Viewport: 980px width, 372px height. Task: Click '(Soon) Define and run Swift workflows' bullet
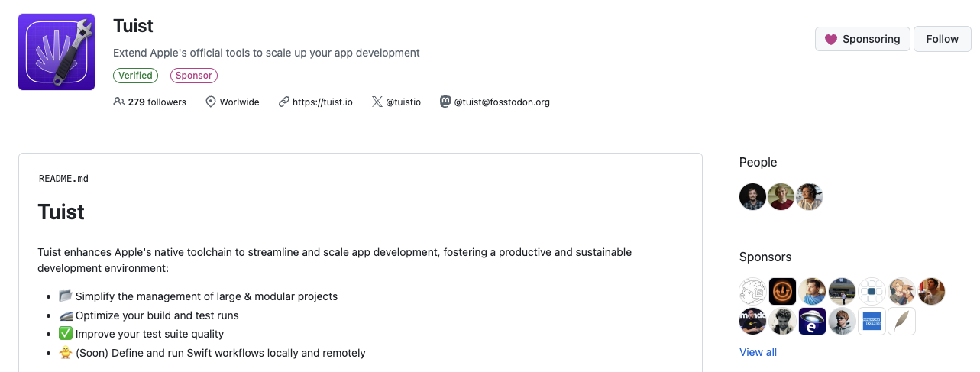pyautogui.click(x=220, y=353)
